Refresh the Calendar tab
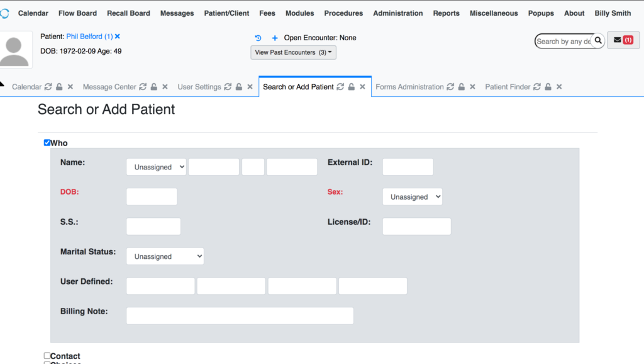The image size is (644, 364). click(x=48, y=87)
